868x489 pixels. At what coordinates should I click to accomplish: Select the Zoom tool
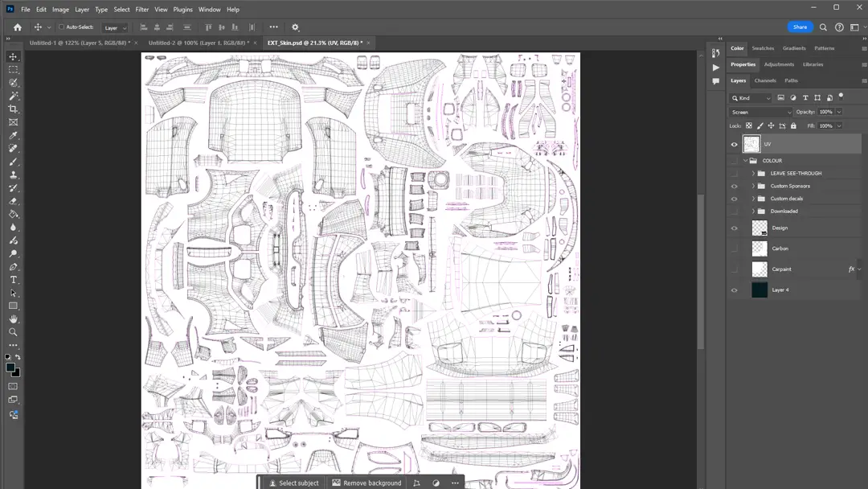tap(12, 332)
